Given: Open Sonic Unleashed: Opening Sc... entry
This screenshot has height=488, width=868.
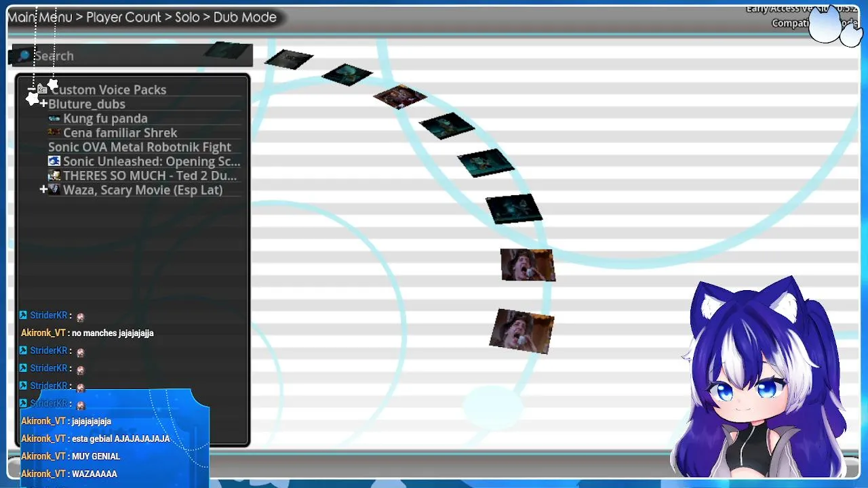Looking at the screenshot, I should click(152, 161).
